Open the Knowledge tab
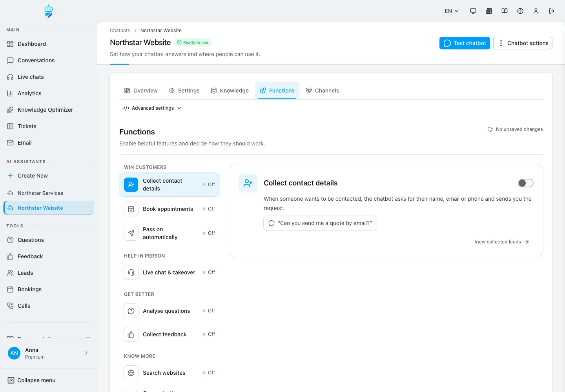This screenshot has width=565, height=392. pyautogui.click(x=230, y=91)
